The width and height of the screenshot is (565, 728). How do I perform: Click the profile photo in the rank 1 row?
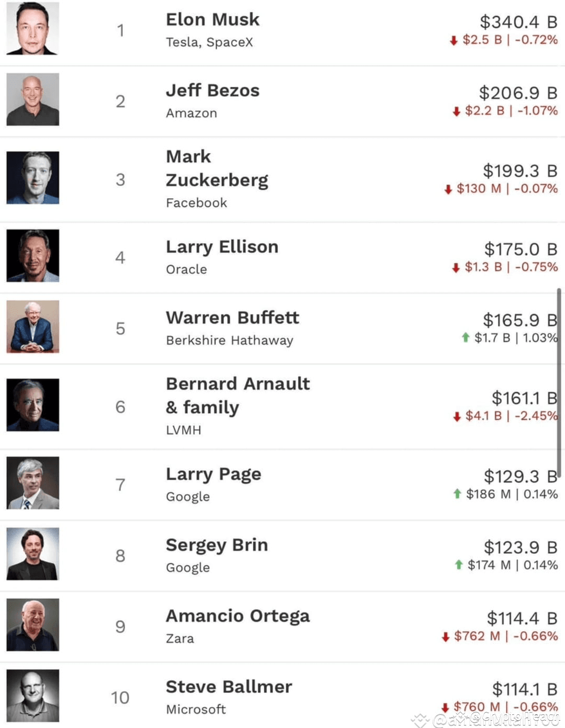(32, 28)
